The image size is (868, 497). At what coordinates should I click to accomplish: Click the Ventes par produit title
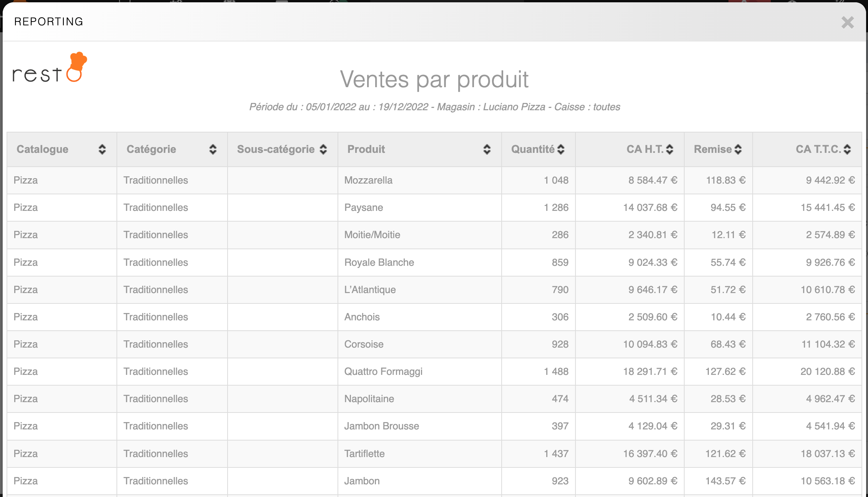pyautogui.click(x=434, y=80)
